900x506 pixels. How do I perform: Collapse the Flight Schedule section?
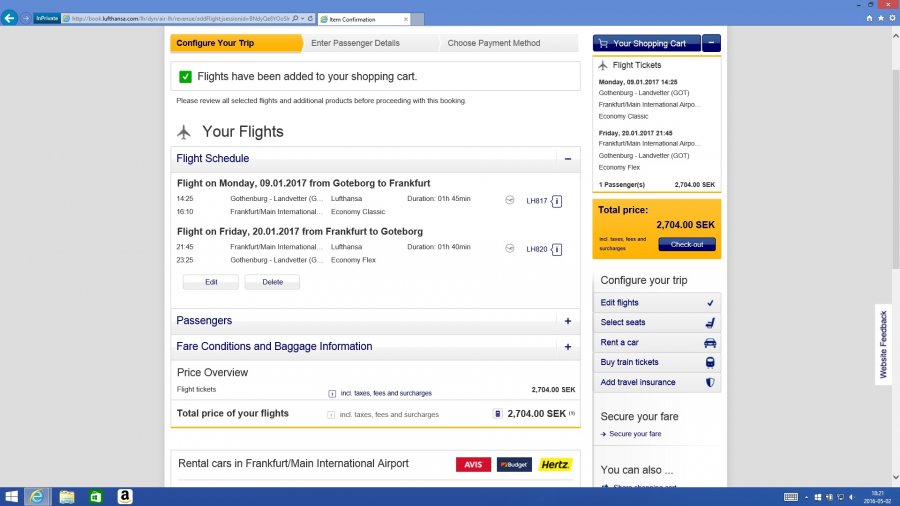click(x=567, y=159)
